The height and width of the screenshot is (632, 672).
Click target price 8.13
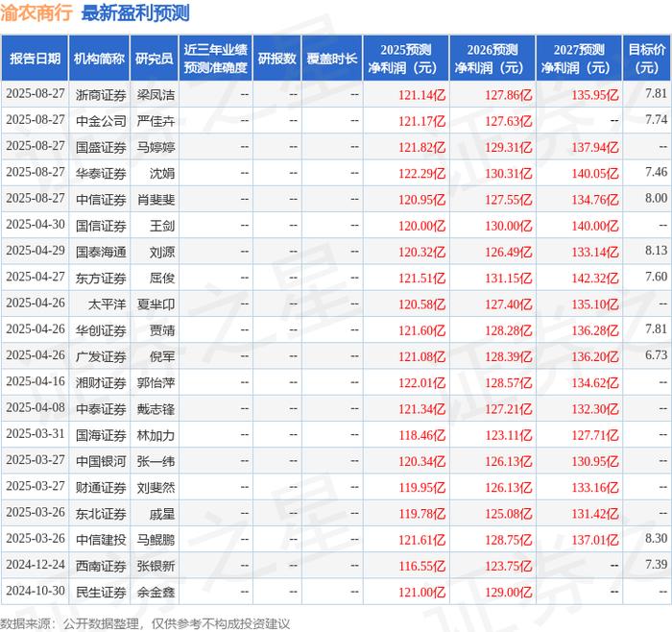point(656,251)
